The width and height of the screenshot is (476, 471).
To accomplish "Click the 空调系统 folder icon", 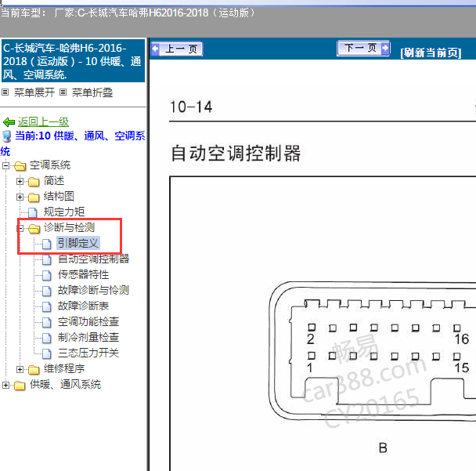I will click(20, 166).
